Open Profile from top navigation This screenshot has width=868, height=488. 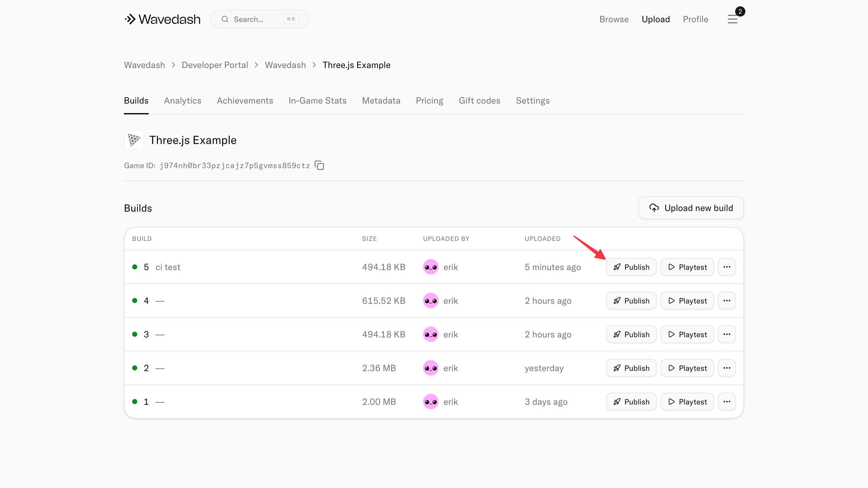point(695,19)
